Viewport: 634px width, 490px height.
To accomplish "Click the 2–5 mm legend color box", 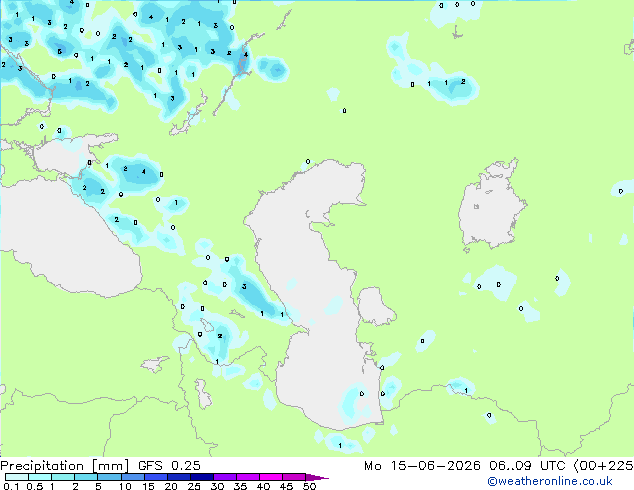I will [86, 477].
